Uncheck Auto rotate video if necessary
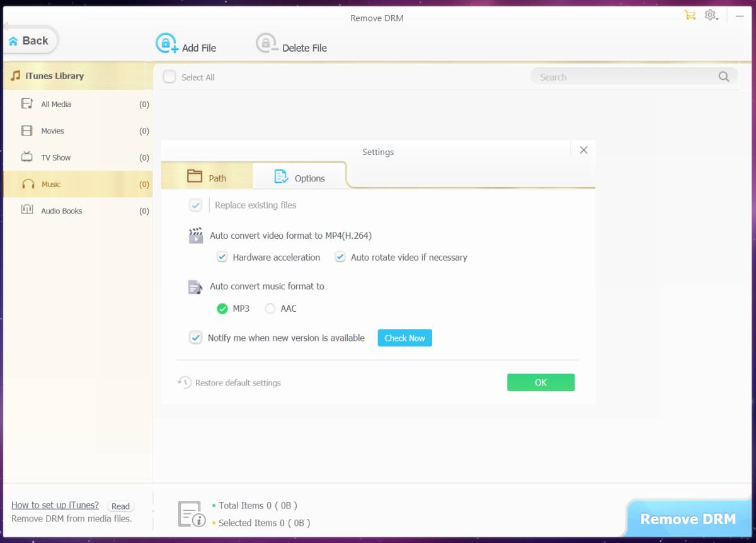 pos(340,257)
